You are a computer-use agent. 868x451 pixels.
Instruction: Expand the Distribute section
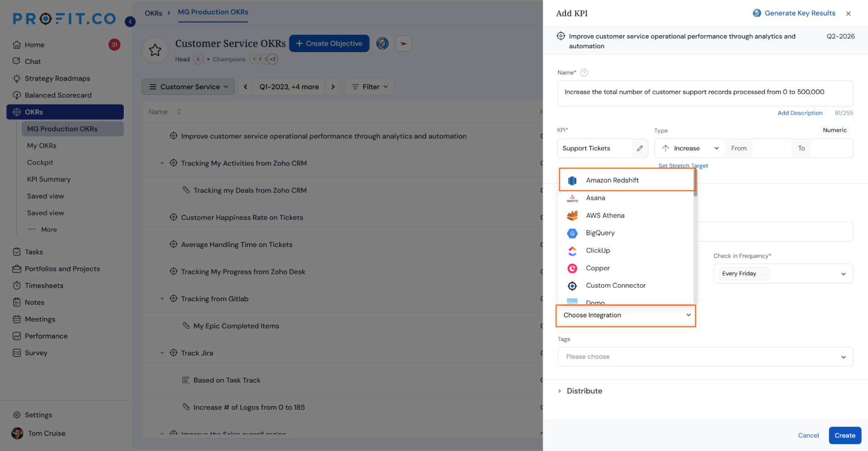pyautogui.click(x=581, y=391)
